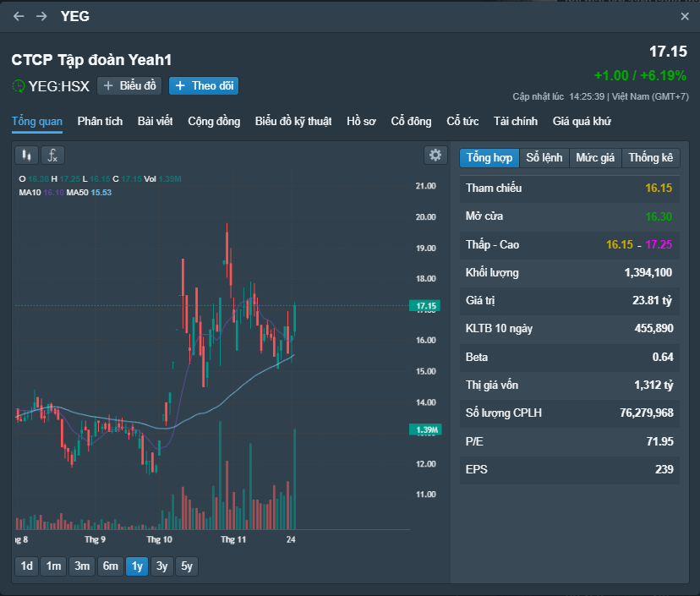This screenshot has height=596, width=700.
Task: Set chart range to 5y
Action: 187,566
